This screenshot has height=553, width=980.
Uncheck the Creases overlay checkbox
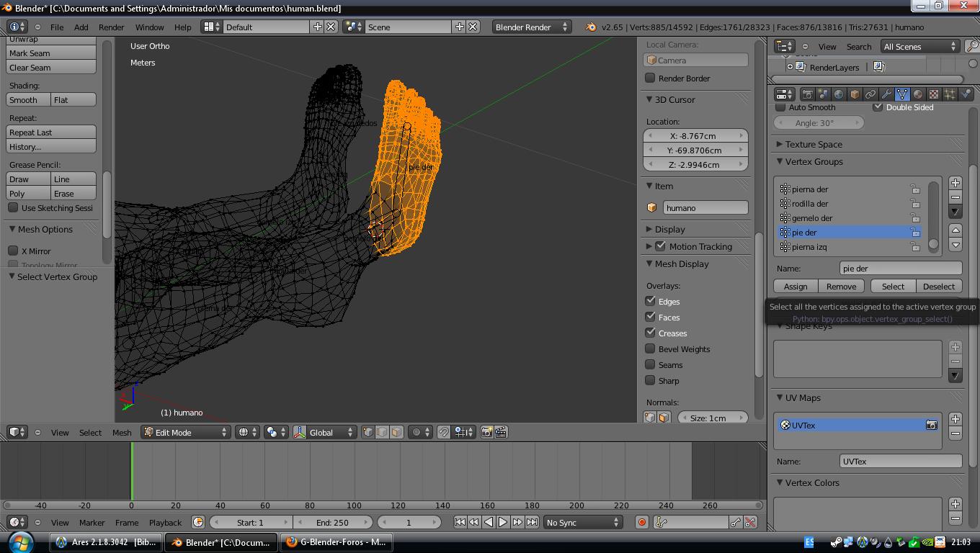pyautogui.click(x=650, y=333)
